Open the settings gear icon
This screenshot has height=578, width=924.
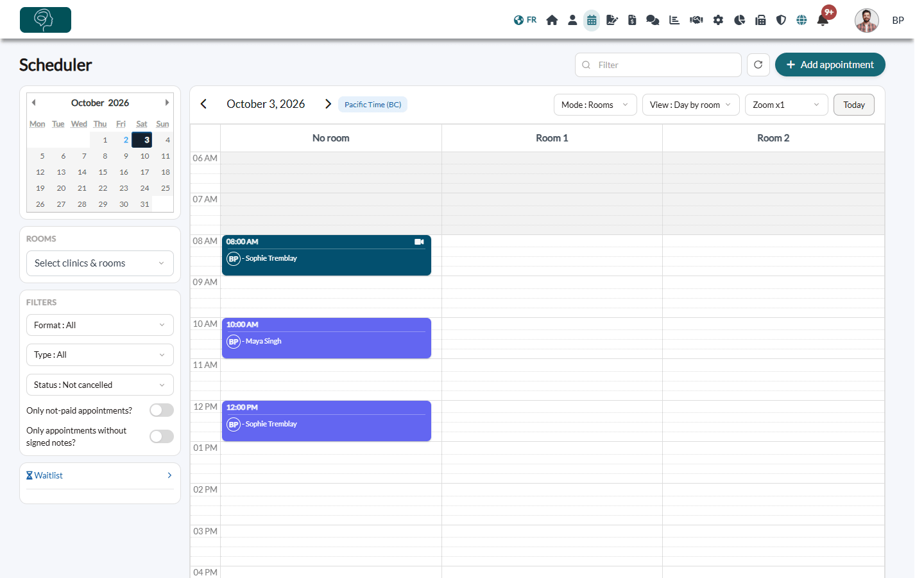[x=718, y=20]
